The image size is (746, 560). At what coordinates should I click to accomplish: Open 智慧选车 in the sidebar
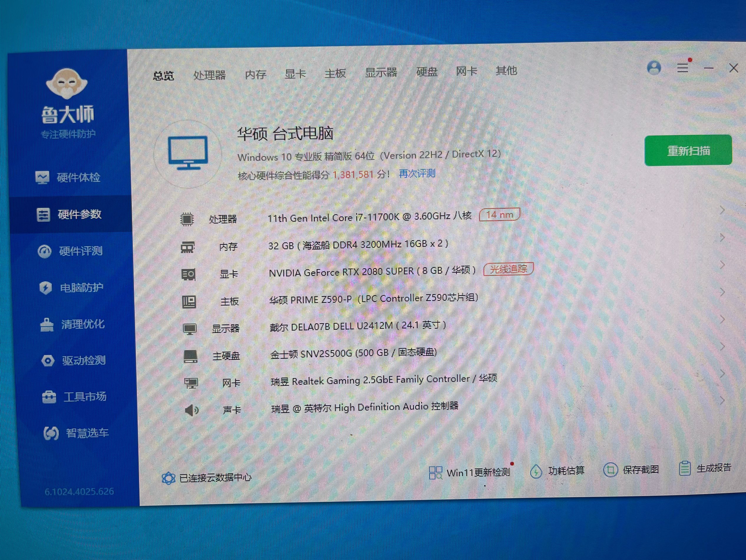pyautogui.click(x=76, y=433)
